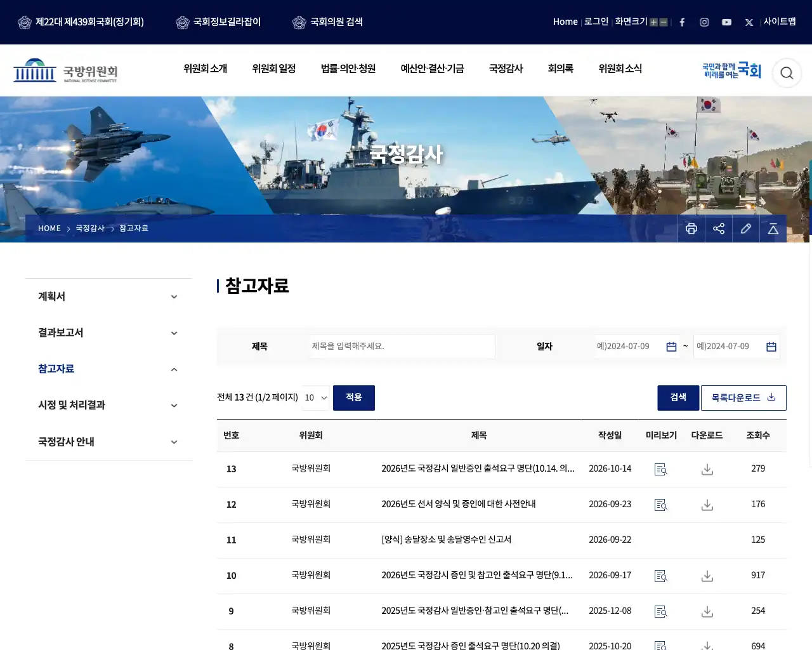Open end date calendar icon
812x650 pixels.
(771, 347)
